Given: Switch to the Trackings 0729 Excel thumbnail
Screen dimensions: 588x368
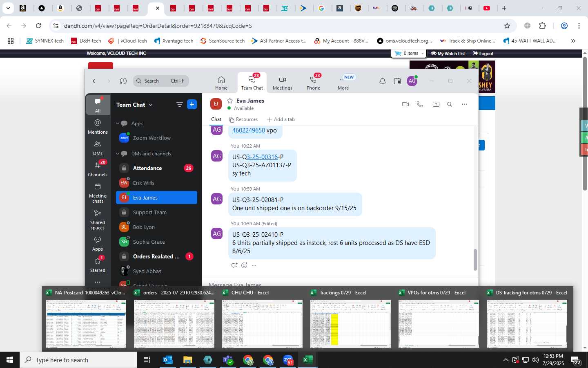Looking at the screenshot, I should pyautogui.click(x=350, y=319).
